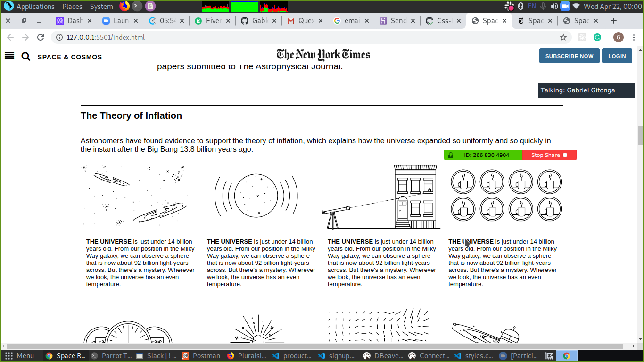The height and width of the screenshot is (362, 644).
Task: Click the Slack tray icon
Action: click(x=509, y=7)
